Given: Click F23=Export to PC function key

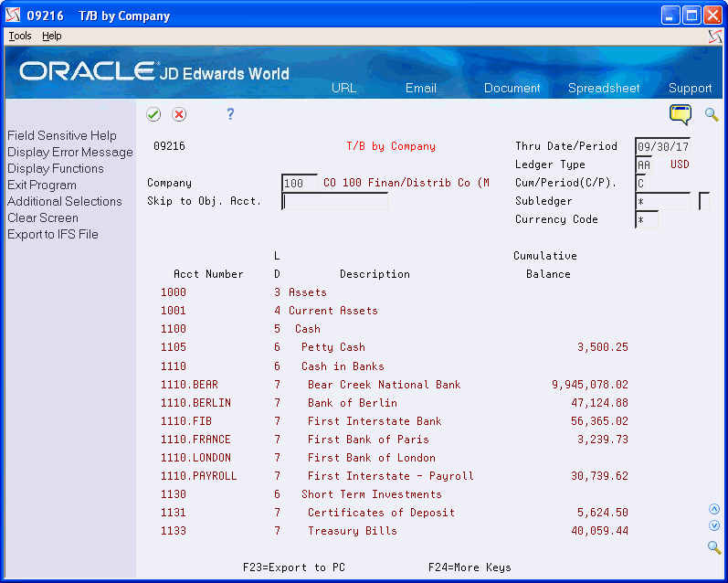Looking at the screenshot, I should (294, 567).
